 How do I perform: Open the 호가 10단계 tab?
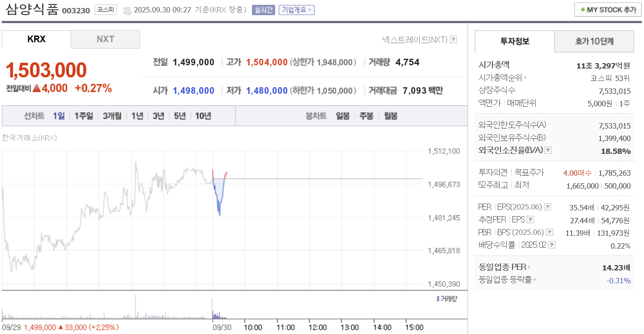593,41
